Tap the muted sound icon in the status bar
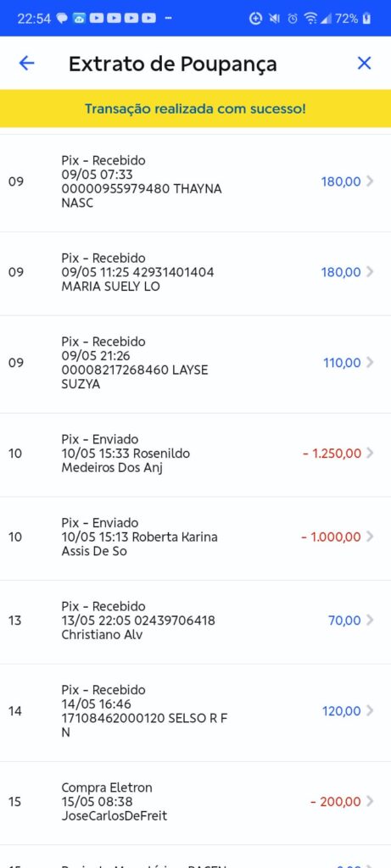391x868 pixels. [x=274, y=19]
